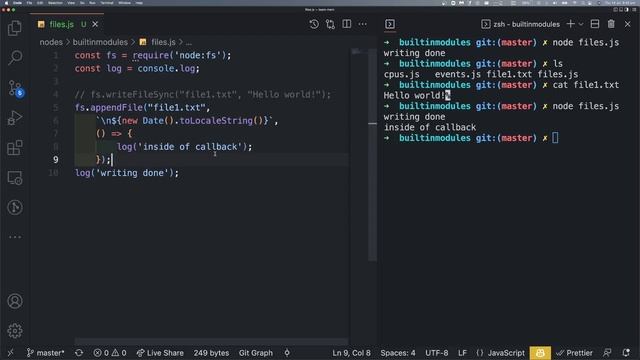Click the require('node:fs') code line
640x360 pixels.
click(153, 55)
